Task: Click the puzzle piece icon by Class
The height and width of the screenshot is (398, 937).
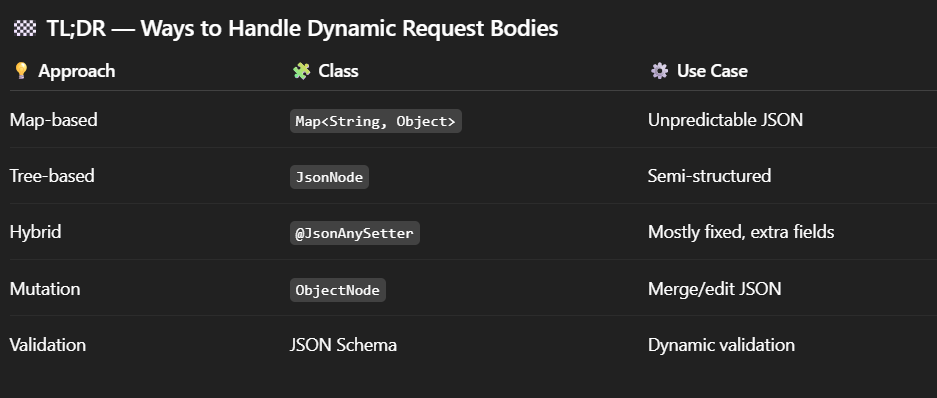Action: (x=301, y=71)
